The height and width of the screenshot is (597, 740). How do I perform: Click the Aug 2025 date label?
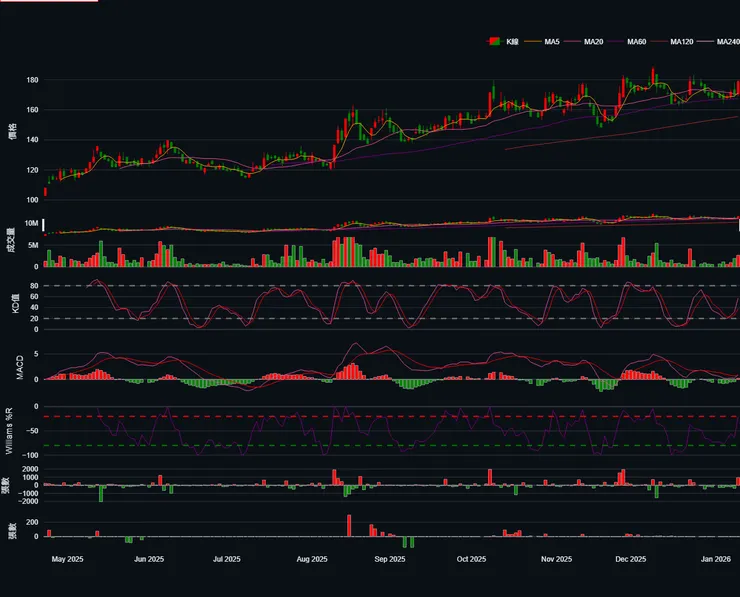pyautogui.click(x=312, y=559)
